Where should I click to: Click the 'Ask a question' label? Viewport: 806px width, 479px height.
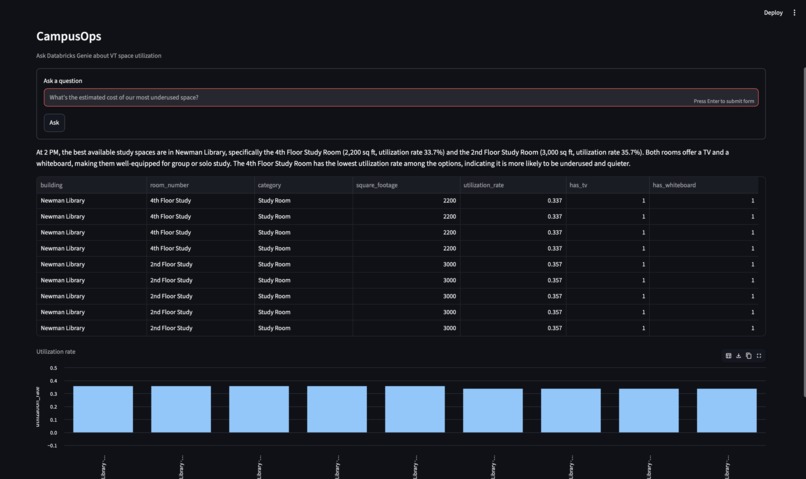click(63, 81)
